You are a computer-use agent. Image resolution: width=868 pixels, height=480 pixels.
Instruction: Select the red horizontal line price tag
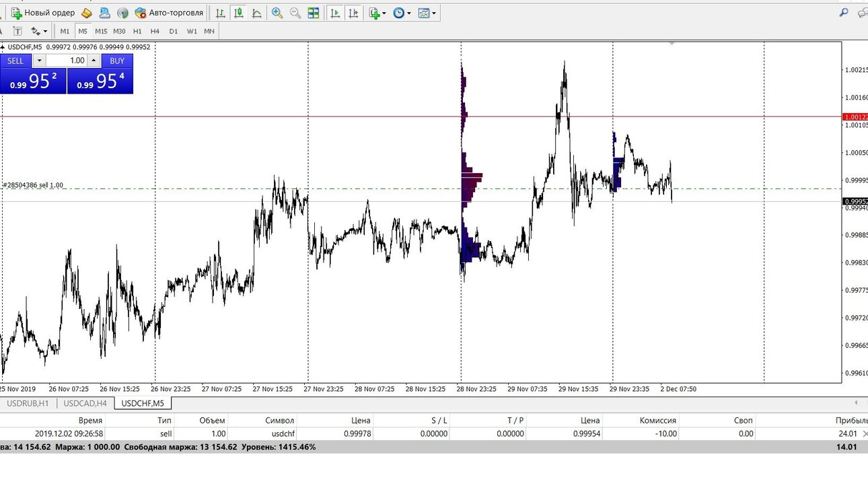click(855, 117)
